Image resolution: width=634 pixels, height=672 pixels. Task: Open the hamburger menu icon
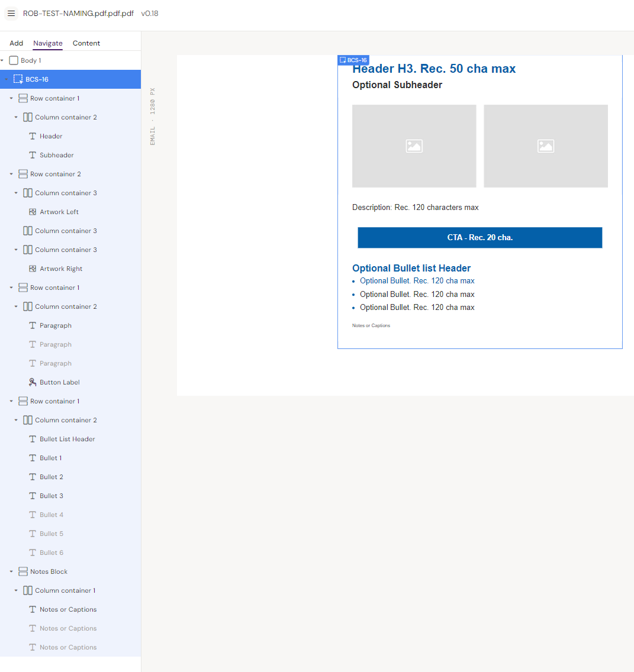point(11,14)
